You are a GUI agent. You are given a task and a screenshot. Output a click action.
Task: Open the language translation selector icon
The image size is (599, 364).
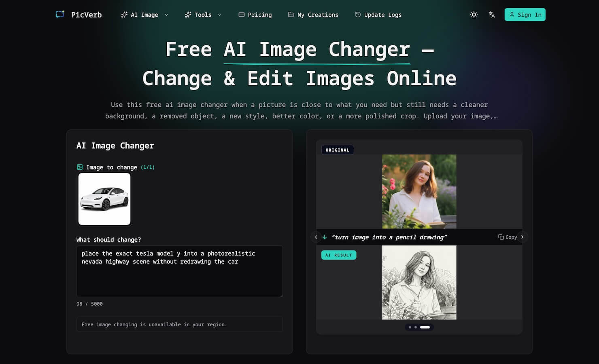click(x=492, y=15)
